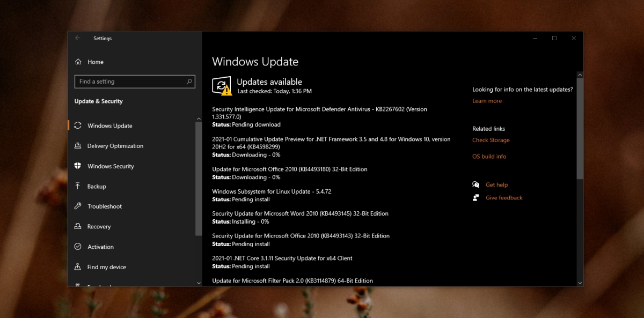This screenshot has width=644, height=318.
Task: Open the OS build info link
Action: tap(489, 157)
